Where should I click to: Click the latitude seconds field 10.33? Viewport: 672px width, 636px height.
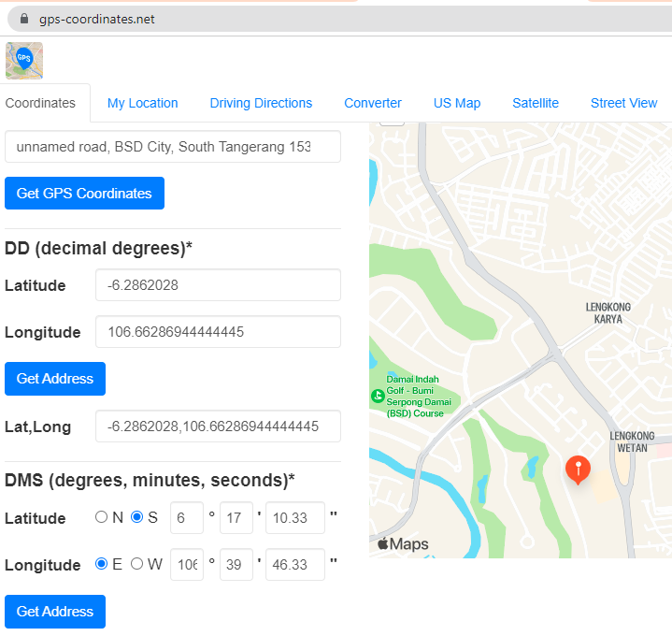(295, 517)
